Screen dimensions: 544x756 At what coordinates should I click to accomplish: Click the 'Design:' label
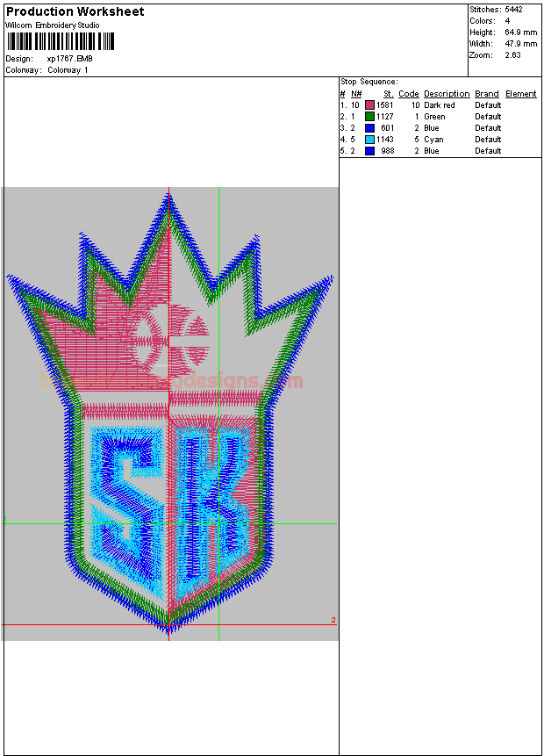click(19, 58)
